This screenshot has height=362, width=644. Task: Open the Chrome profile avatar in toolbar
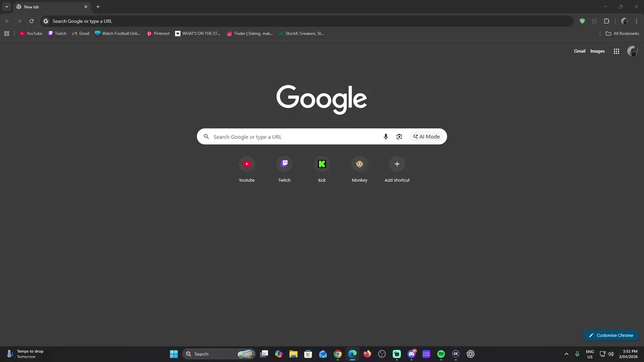point(624,21)
